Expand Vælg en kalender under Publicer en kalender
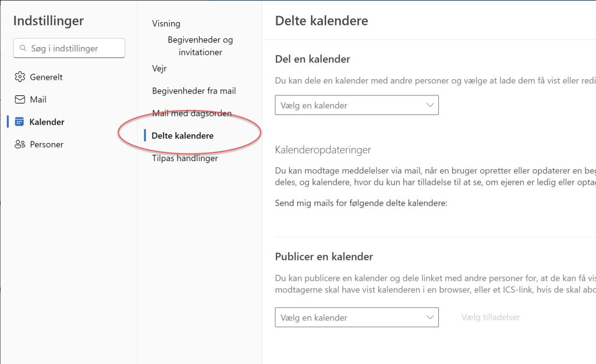The image size is (596, 364). tap(357, 317)
